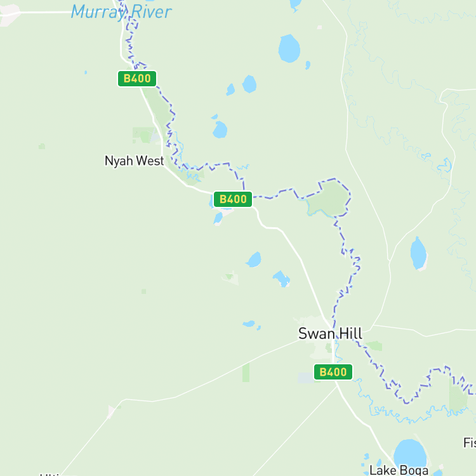
Task: Click the B400 shield below Swan Hill
Action: coord(333,372)
